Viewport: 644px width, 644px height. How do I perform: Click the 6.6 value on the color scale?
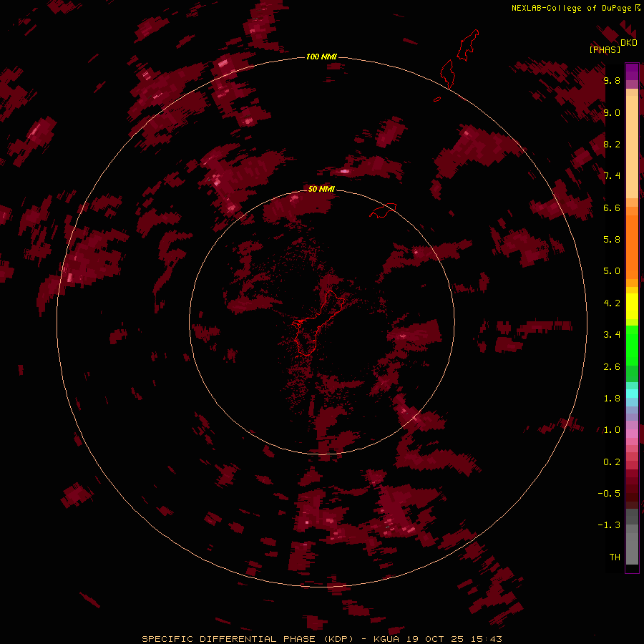click(612, 208)
